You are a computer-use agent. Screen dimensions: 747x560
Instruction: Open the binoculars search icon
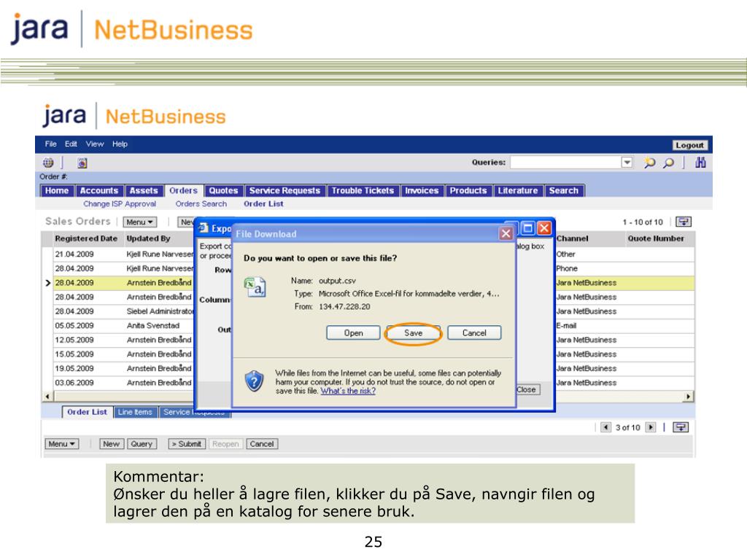[700, 163]
